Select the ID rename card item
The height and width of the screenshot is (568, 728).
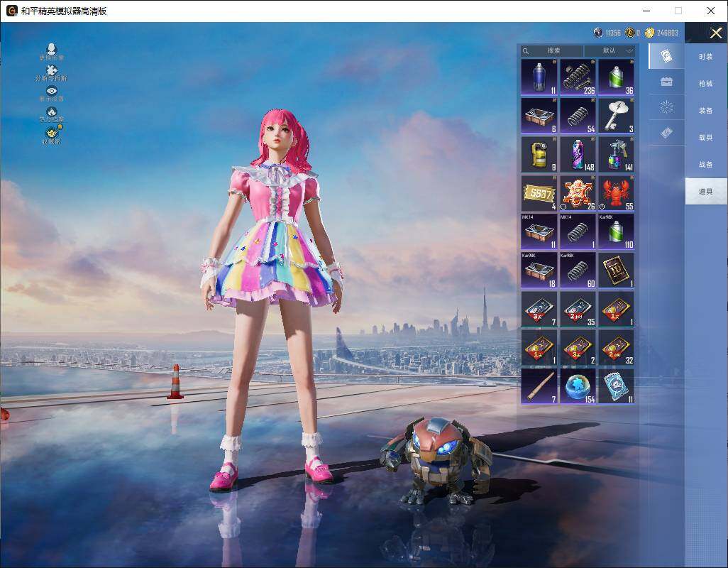point(616,271)
